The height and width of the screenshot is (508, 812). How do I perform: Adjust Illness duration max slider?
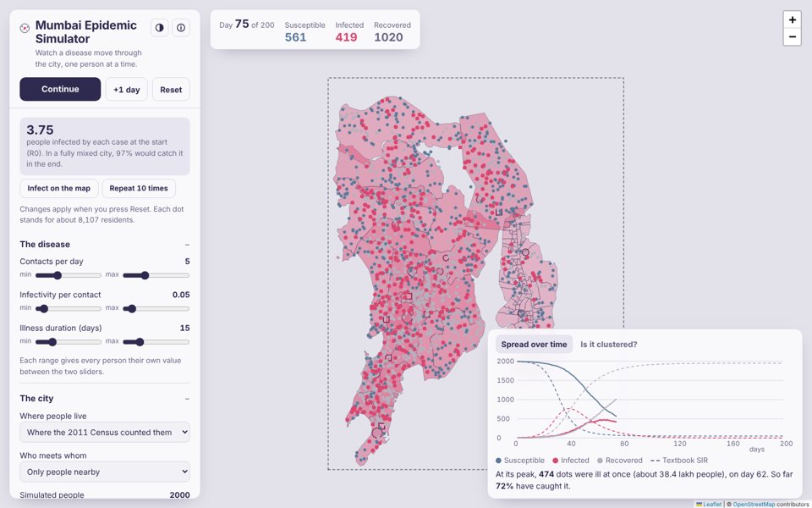156,341
